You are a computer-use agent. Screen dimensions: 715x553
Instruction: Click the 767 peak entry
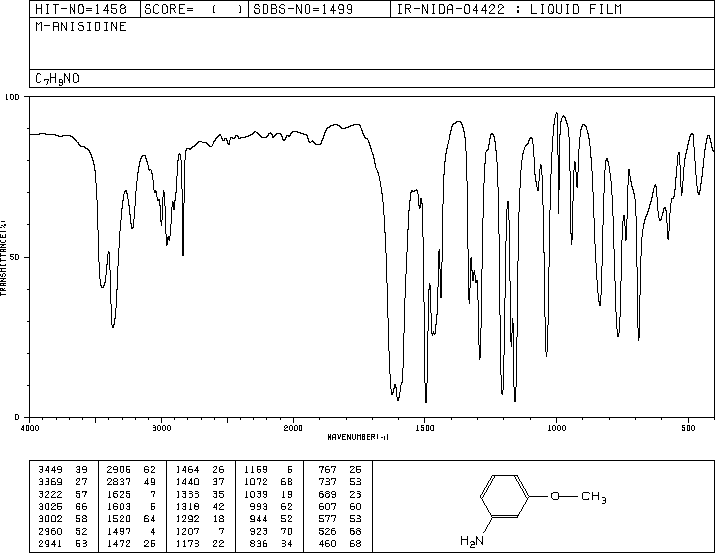point(340,470)
